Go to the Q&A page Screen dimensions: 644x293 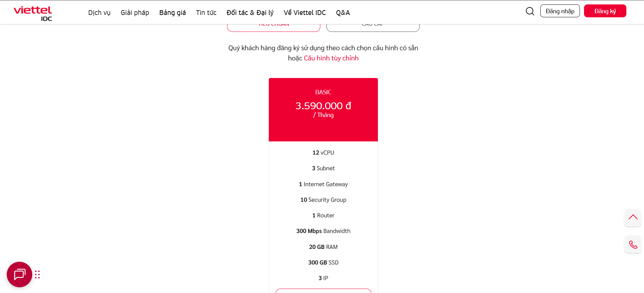tap(343, 13)
